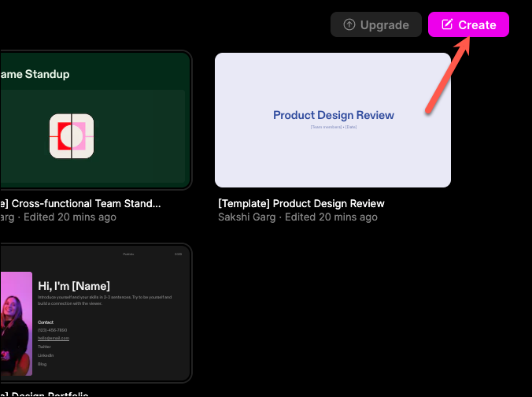Screen dimensions: 532x397
Task: Click the Create button
Action: tap(468, 24)
